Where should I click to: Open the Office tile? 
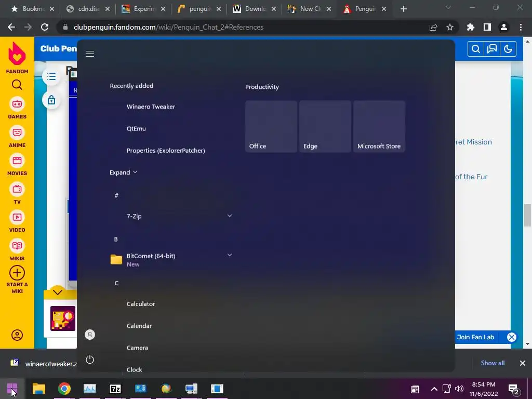coord(271,126)
